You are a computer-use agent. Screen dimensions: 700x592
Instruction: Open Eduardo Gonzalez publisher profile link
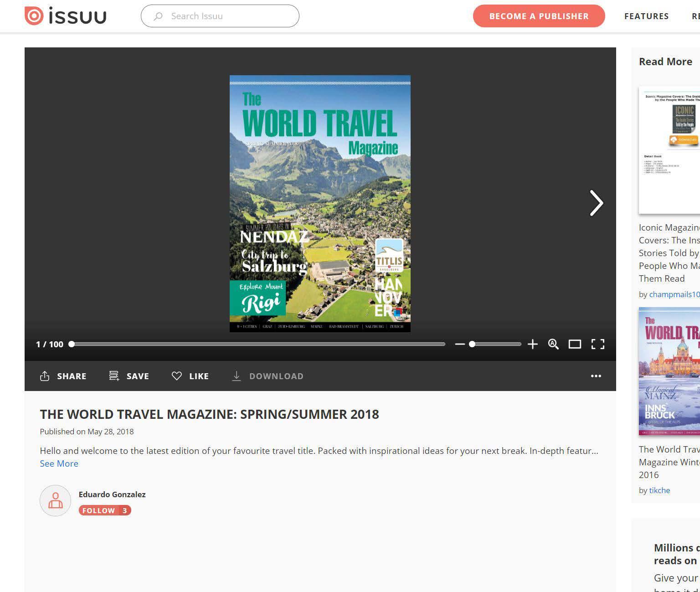(x=112, y=494)
